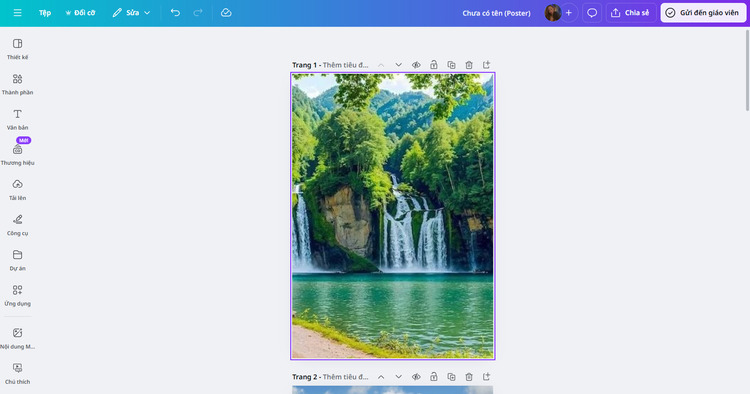Open the Ứng dụng apps panel
750x394 pixels.
(x=18, y=296)
